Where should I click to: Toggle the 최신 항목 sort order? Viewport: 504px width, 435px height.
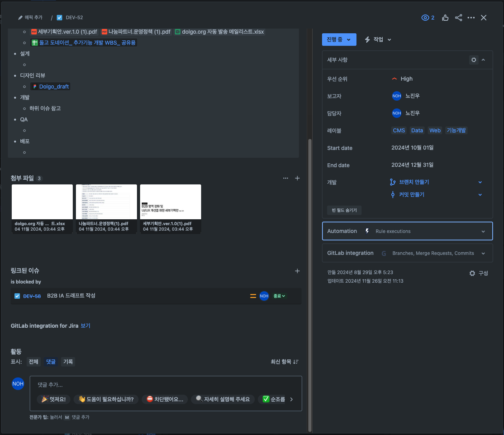pos(284,362)
